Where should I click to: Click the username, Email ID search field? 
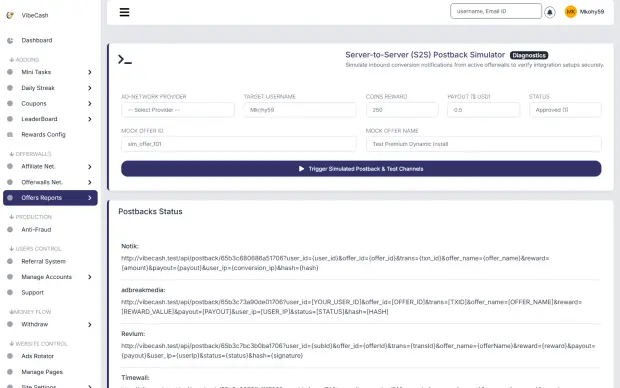(x=496, y=11)
